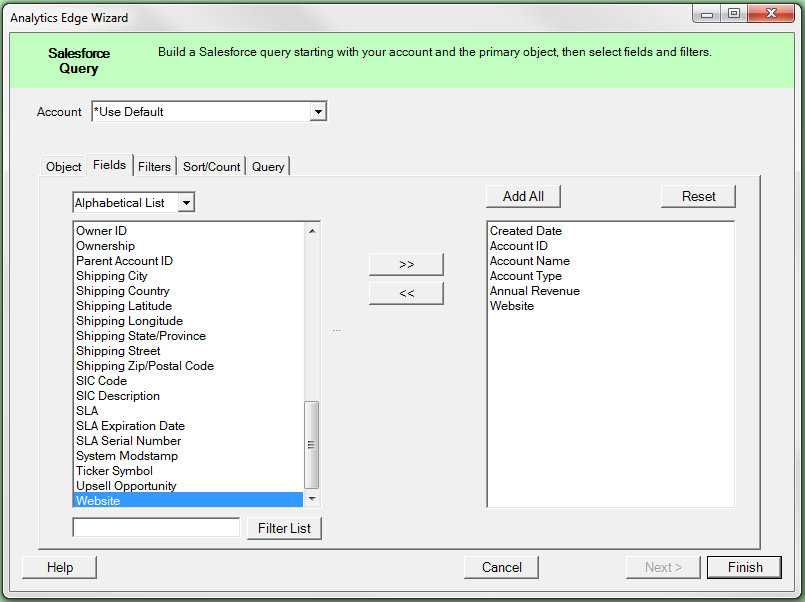Minimize the Analytics Edge Wizard window
Image resolution: width=805 pixels, height=602 pixels.
click(707, 14)
